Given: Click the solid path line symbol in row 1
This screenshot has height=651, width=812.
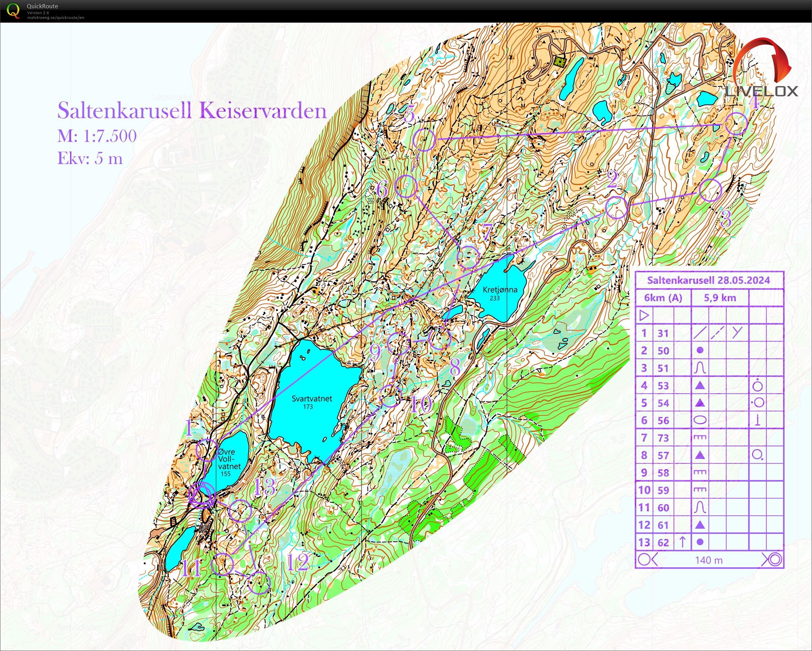Looking at the screenshot, I should click(700, 333).
